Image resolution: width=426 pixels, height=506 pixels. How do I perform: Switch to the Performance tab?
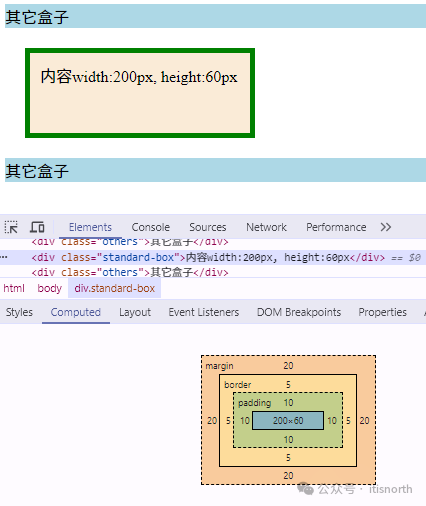(336, 227)
